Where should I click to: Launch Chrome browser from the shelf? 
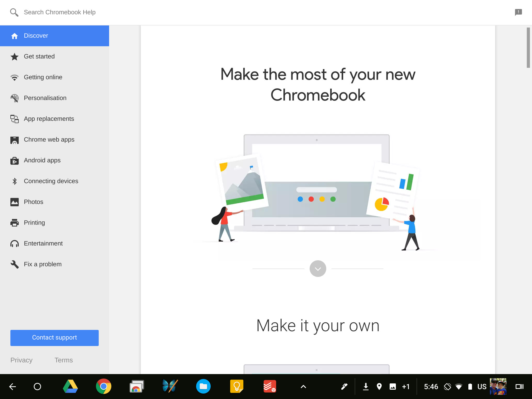103,387
